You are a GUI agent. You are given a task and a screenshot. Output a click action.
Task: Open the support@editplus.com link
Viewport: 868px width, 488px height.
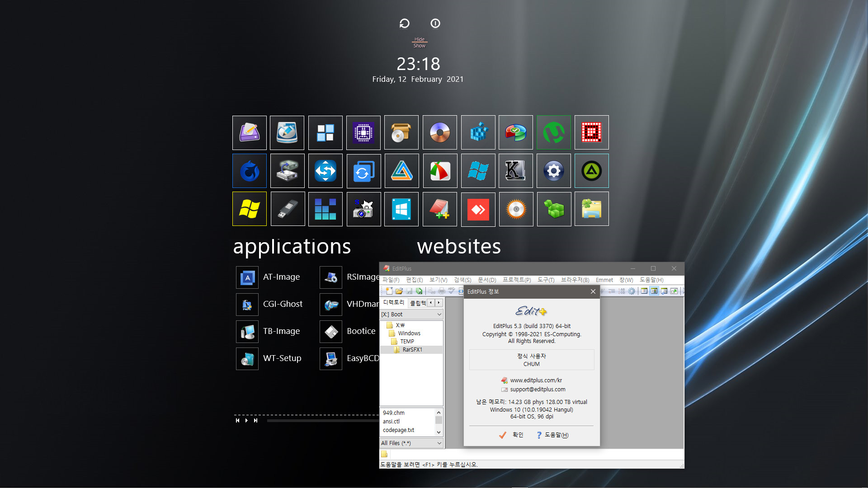point(538,389)
